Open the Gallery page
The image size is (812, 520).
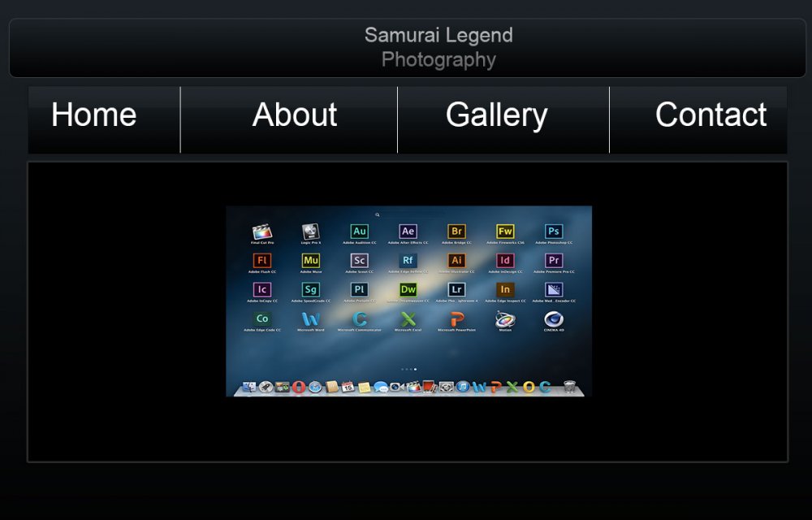pos(496,115)
